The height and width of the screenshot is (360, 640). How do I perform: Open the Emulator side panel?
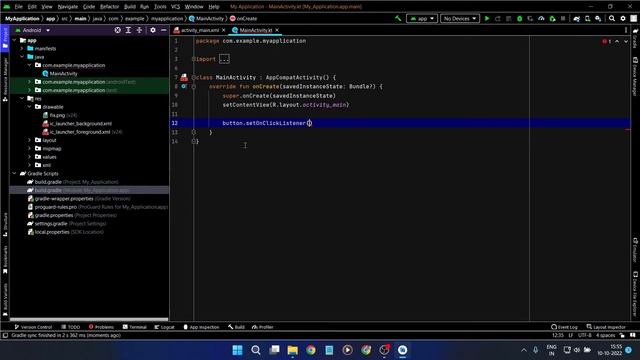click(635, 250)
